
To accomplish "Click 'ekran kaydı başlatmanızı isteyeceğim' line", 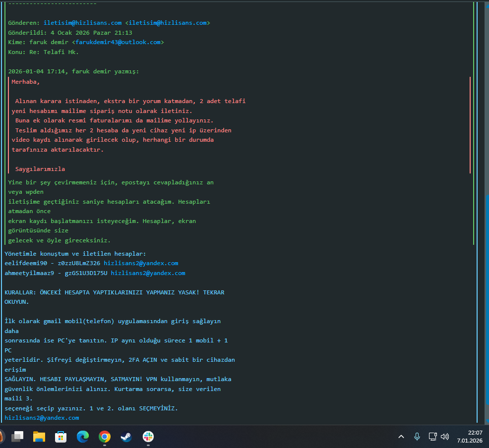I will click(102, 221).
